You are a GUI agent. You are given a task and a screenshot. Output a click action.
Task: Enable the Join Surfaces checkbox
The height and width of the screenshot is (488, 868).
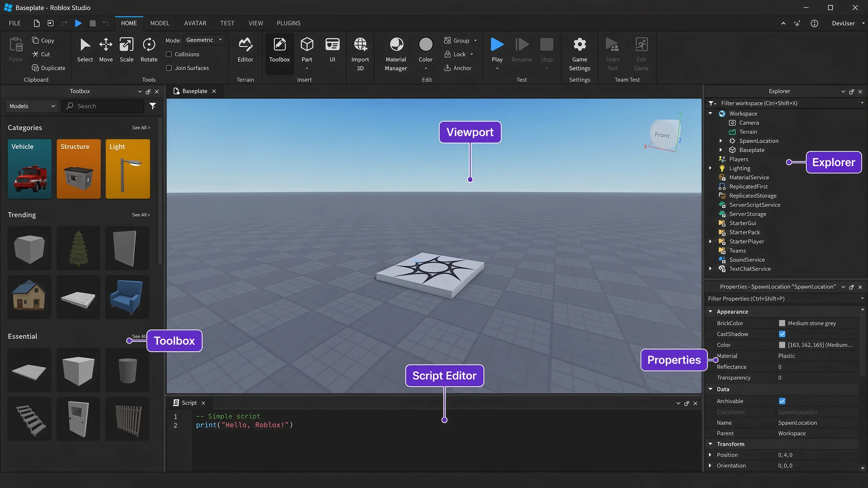coord(169,68)
